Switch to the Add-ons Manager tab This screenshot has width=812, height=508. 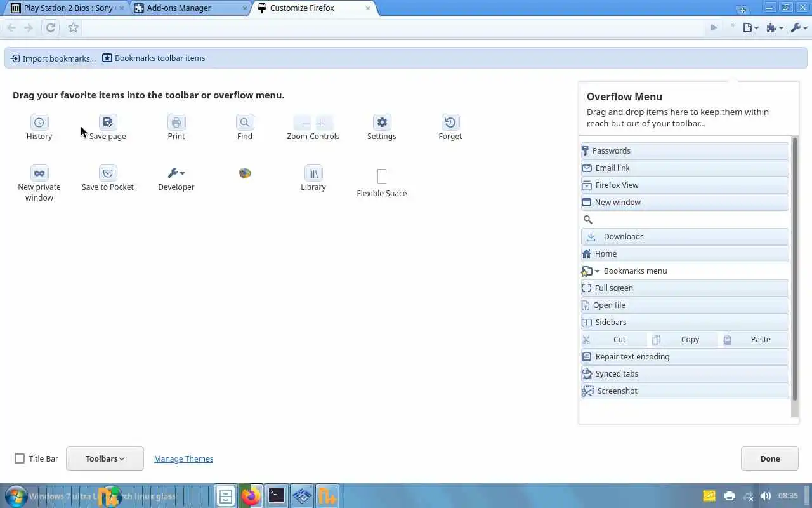[x=190, y=8]
